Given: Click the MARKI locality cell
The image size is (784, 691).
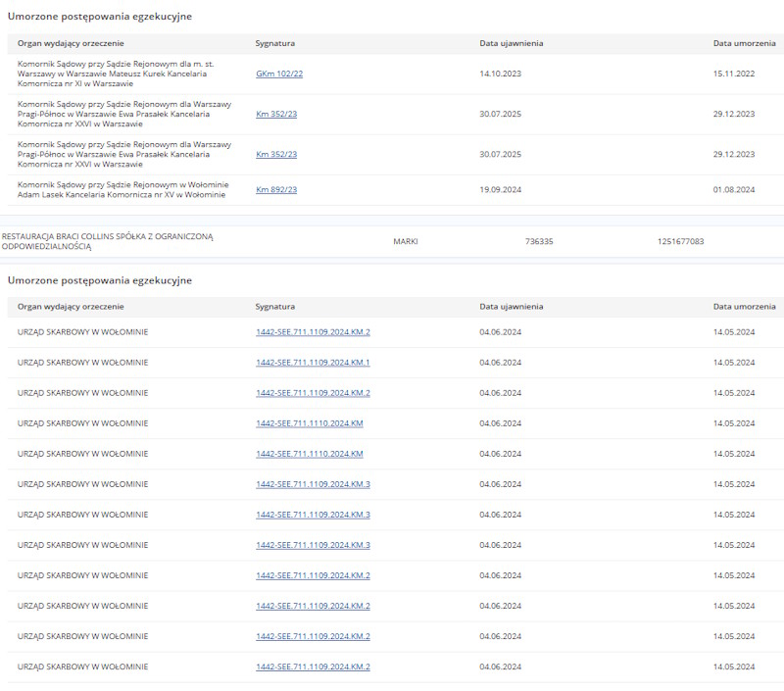Looking at the screenshot, I should 405,241.
